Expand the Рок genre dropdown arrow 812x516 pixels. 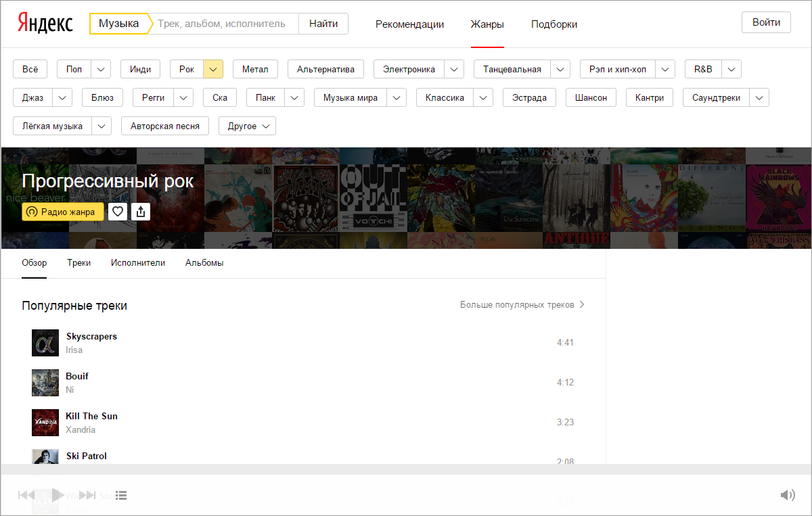[213, 69]
